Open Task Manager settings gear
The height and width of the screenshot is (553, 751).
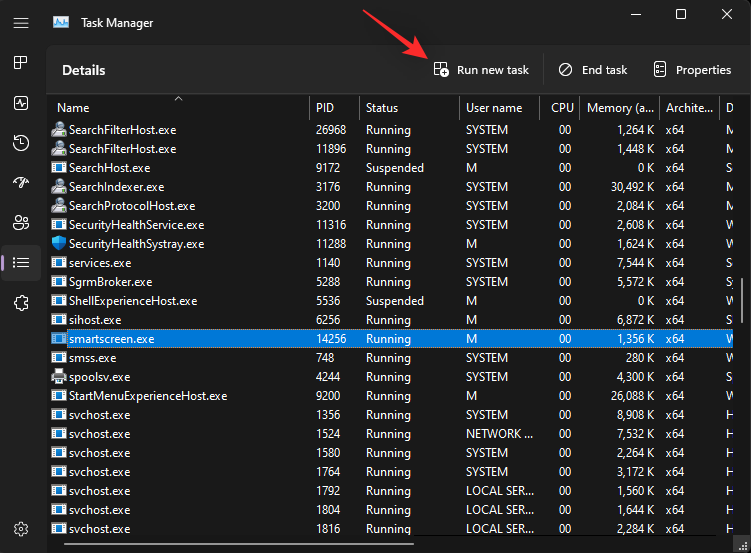[21, 528]
